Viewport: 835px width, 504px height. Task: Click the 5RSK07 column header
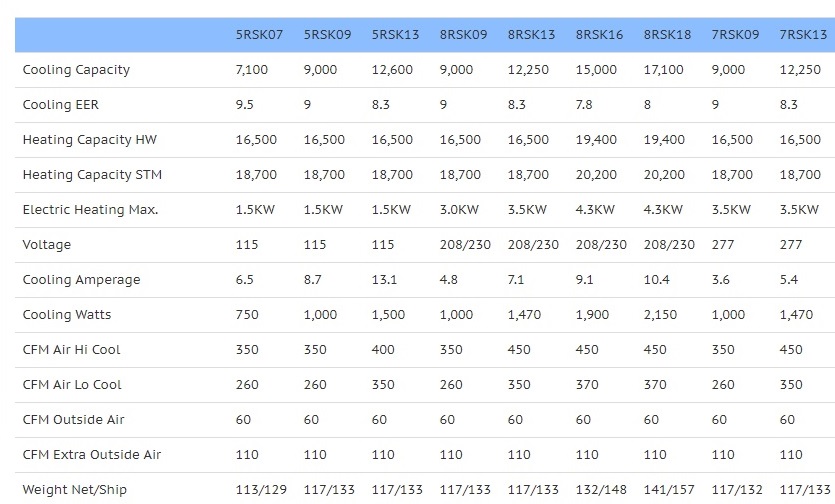click(x=259, y=35)
